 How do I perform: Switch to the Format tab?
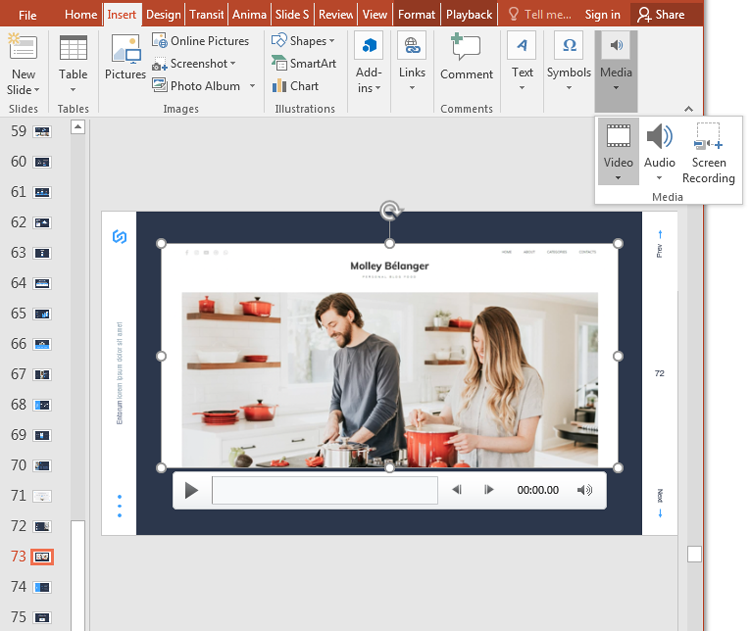point(417,15)
